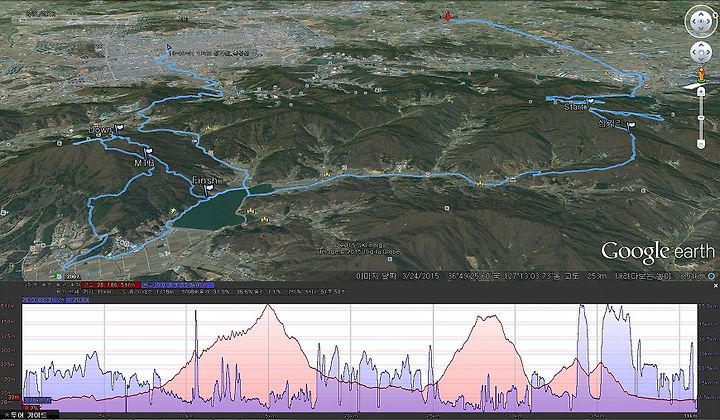Pan map down with the move joystick
The height and width of the screenshot is (420, 720).
pos(701,59)
